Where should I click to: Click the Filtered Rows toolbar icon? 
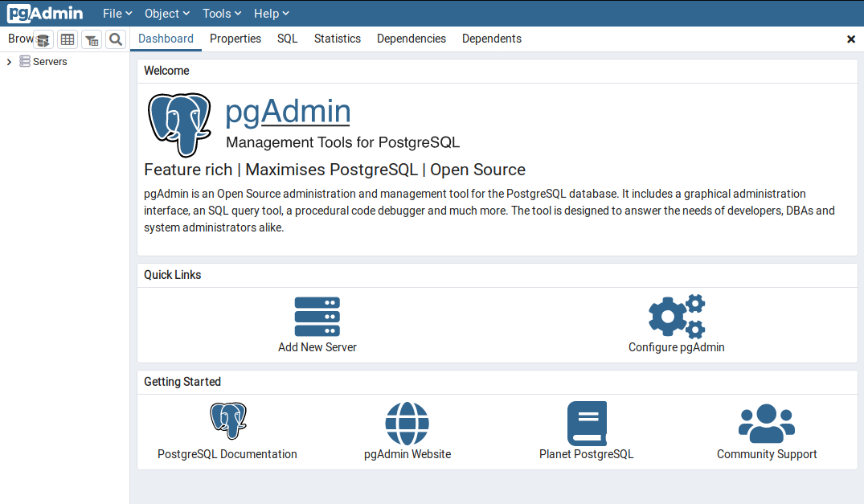coord(92,39)
